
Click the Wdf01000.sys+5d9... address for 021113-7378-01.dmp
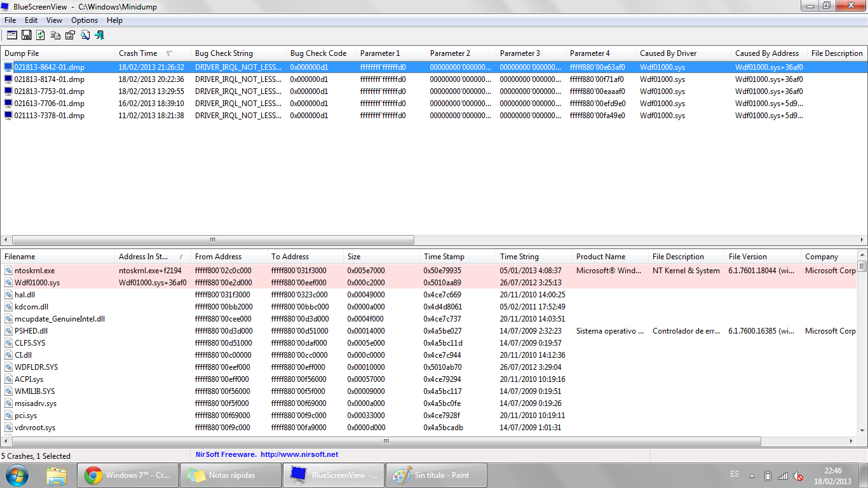click(769, 116)
